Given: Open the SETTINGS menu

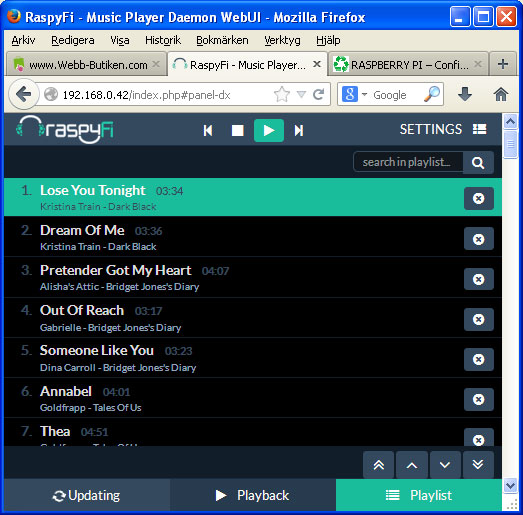Looking at the screenshot, I should pyautogui.click(x=443, y=129).
